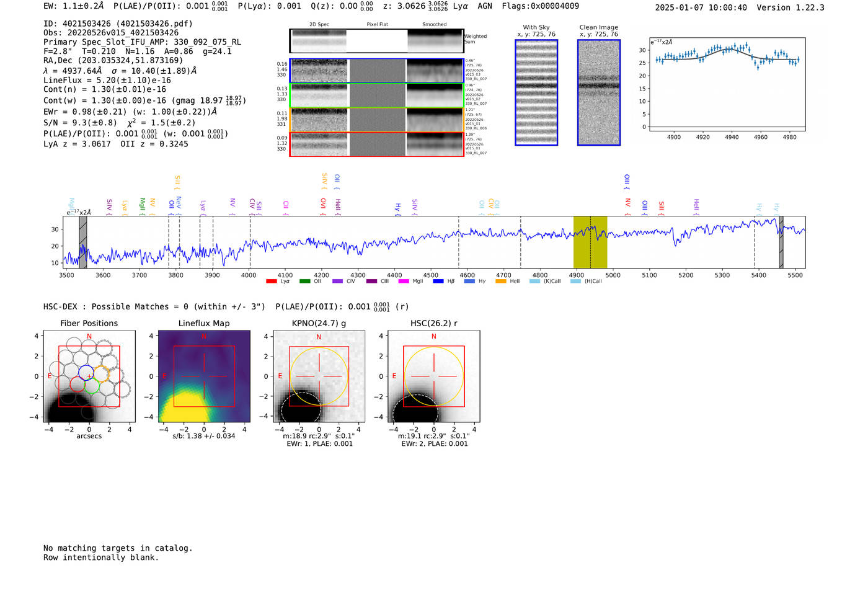
Task: Open the Clean Image cutout
Action: pyautogui.click(x=599, y=92)
